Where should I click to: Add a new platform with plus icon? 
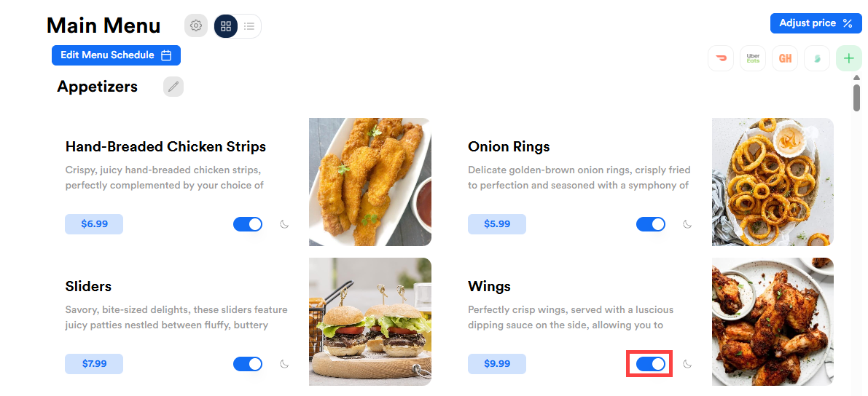[849, 58]
